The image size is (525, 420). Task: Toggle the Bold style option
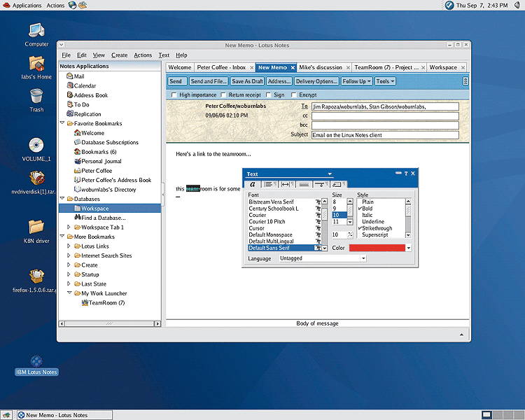point(367,209)
